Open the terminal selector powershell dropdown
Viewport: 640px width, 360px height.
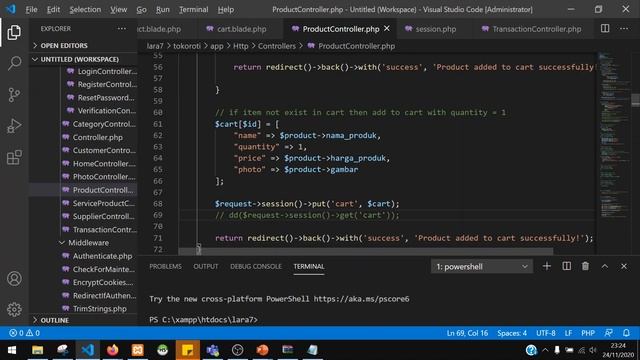[x=482, y=267]
